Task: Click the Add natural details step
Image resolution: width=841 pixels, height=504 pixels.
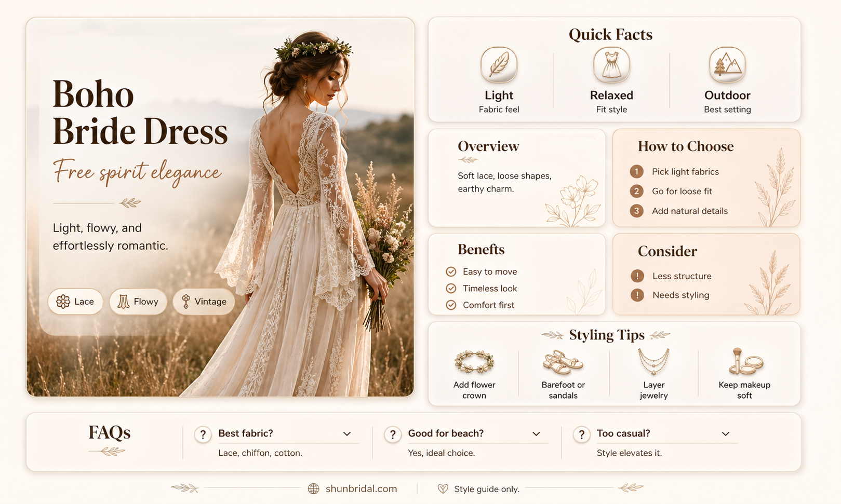Action: click(x=690, y=211)
